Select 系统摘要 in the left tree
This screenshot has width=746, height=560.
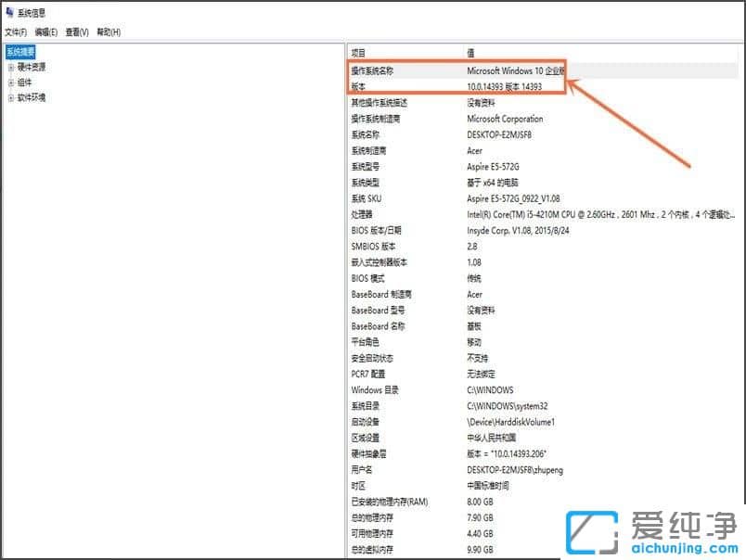point(21,52)
